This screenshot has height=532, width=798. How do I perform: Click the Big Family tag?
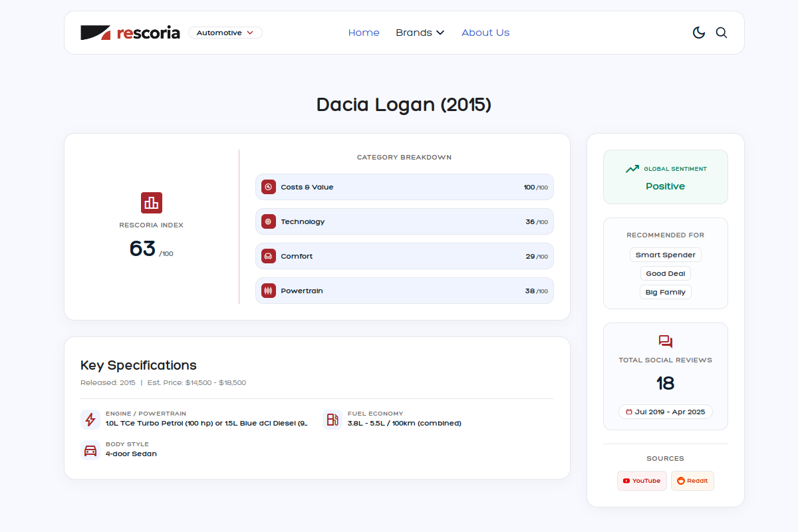666,292
